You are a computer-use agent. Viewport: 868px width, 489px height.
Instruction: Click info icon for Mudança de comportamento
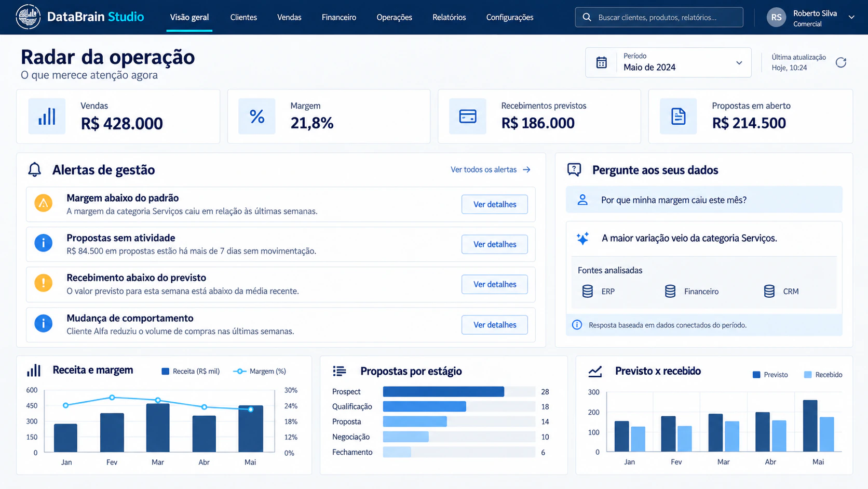[44, 323]
